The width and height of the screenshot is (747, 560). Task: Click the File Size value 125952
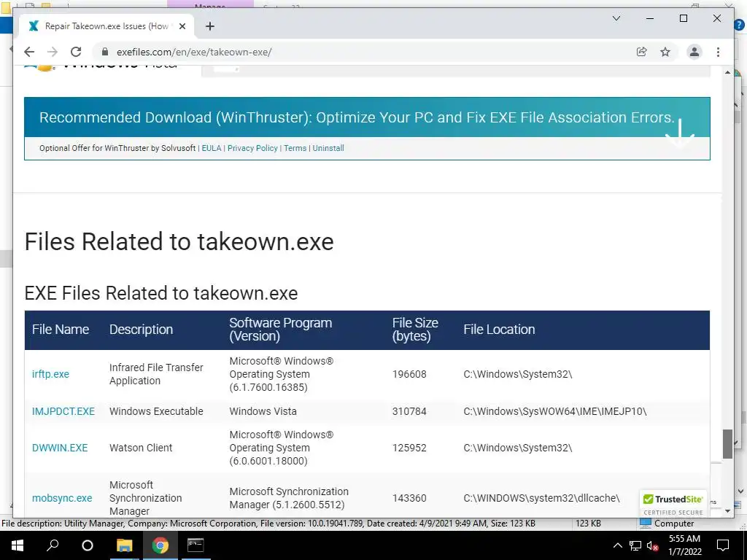click(x=409, y=448)
